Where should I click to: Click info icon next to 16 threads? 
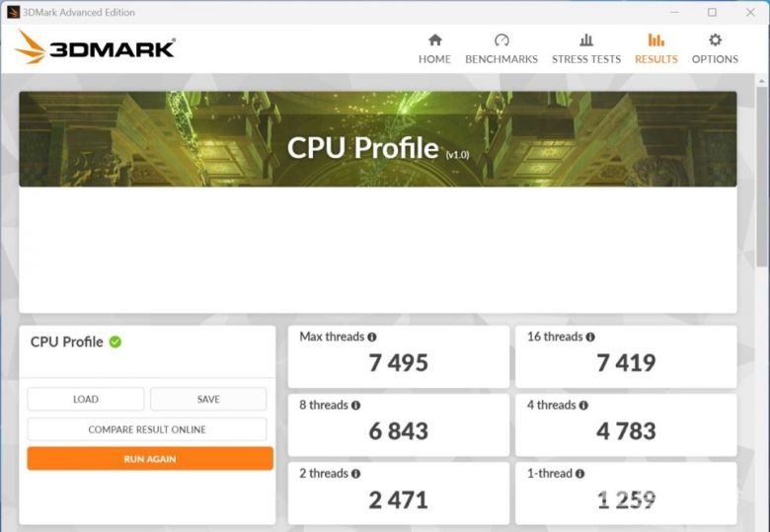coord(590,338)
